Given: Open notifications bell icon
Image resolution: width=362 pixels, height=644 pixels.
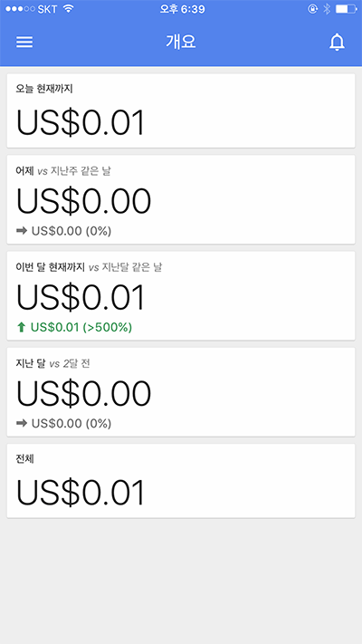Looking at the screenshot, I should pyautogui.click(x=337, y=42).
